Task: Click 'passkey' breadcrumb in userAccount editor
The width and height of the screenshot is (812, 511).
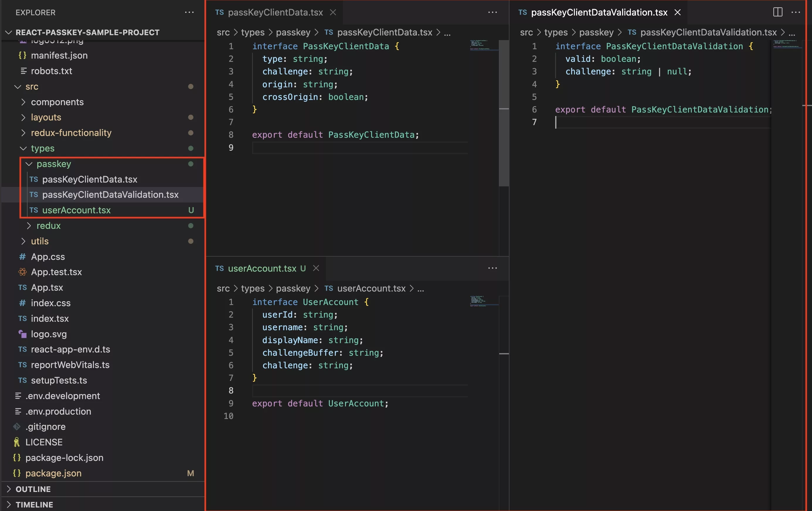Action: coord(293,289)
